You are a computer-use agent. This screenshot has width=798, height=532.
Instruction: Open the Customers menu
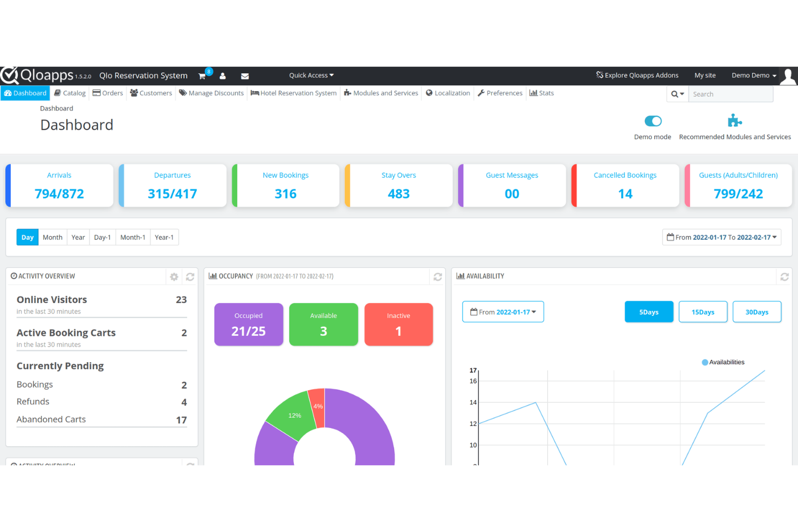[151, 93]
